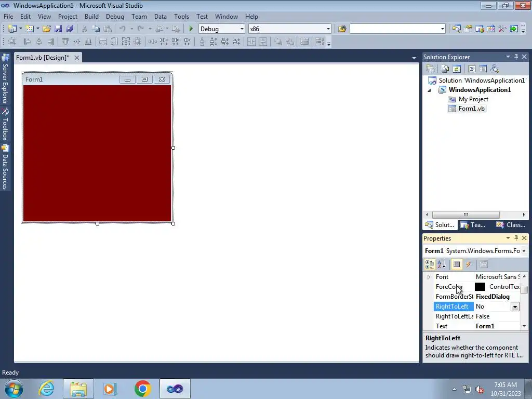Screen dimensions: 532x399
Task: Click the Cut scissors icon
Action: [84, 29]
